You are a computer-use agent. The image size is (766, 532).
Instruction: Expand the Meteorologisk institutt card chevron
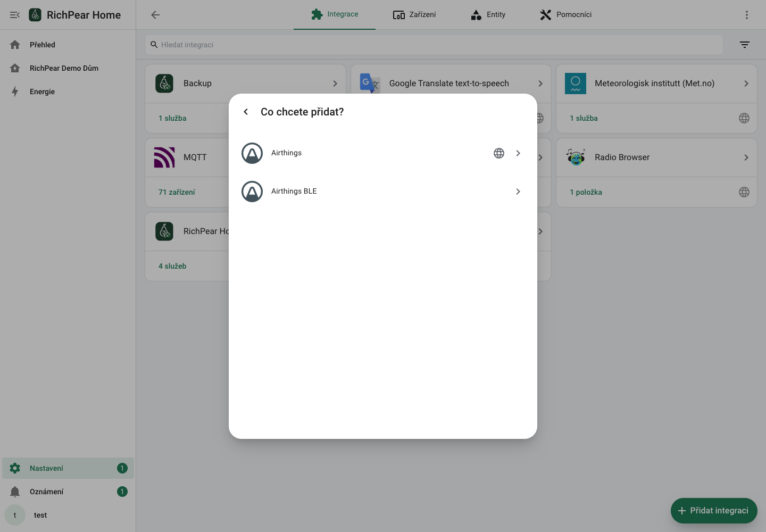pyautogui.click(x=746, y=84)
